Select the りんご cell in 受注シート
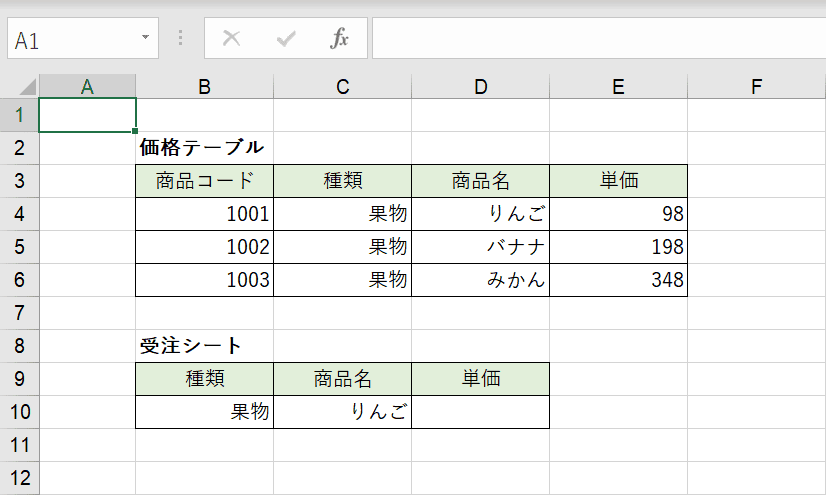Image resolution: width=826 pixels, height=495 pixels. [342, 412]
